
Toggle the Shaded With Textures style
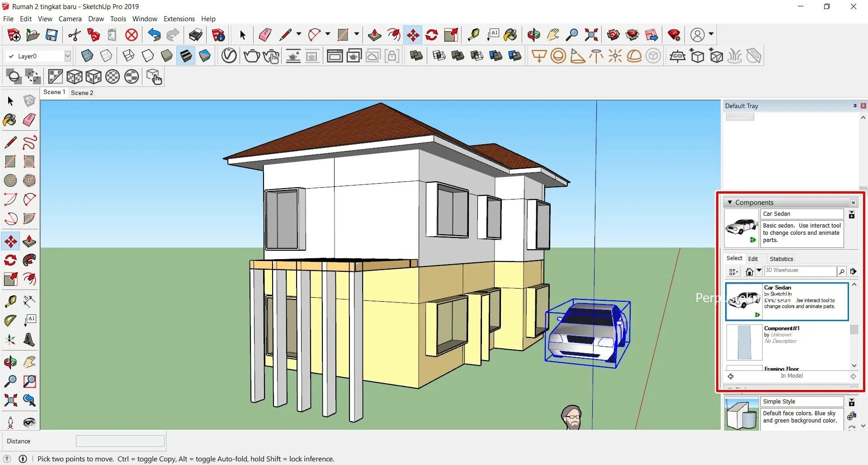[x=186, y=56]
